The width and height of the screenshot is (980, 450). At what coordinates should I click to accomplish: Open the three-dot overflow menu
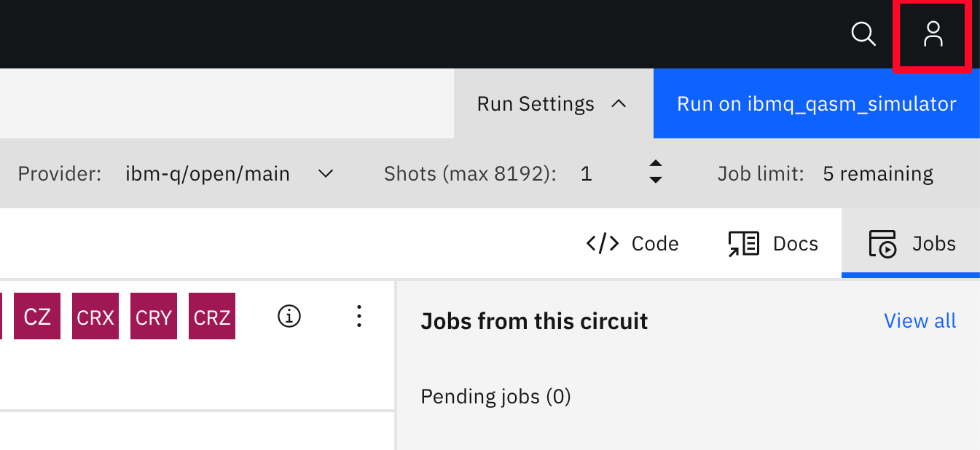[x=358, y=316]
